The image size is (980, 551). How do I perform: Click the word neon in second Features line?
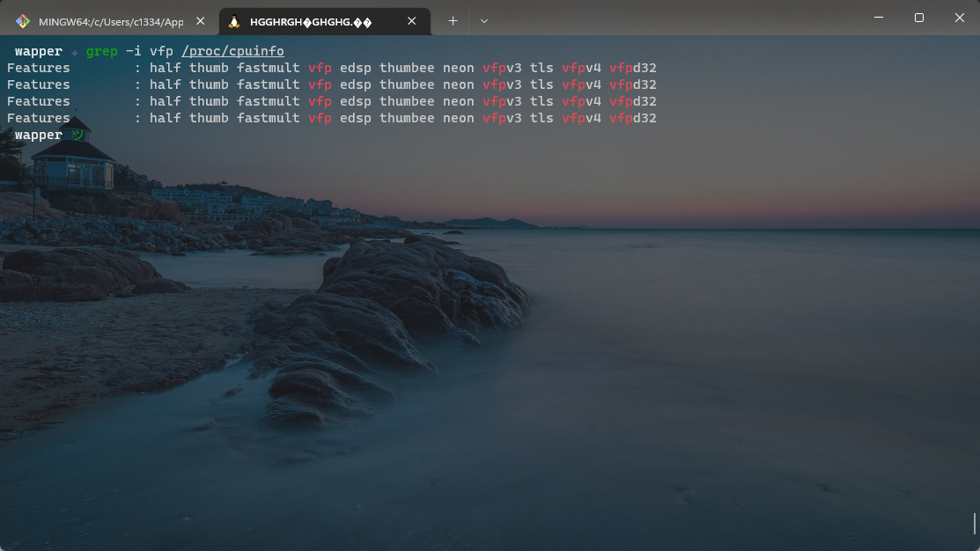click(x=458, y=84)
